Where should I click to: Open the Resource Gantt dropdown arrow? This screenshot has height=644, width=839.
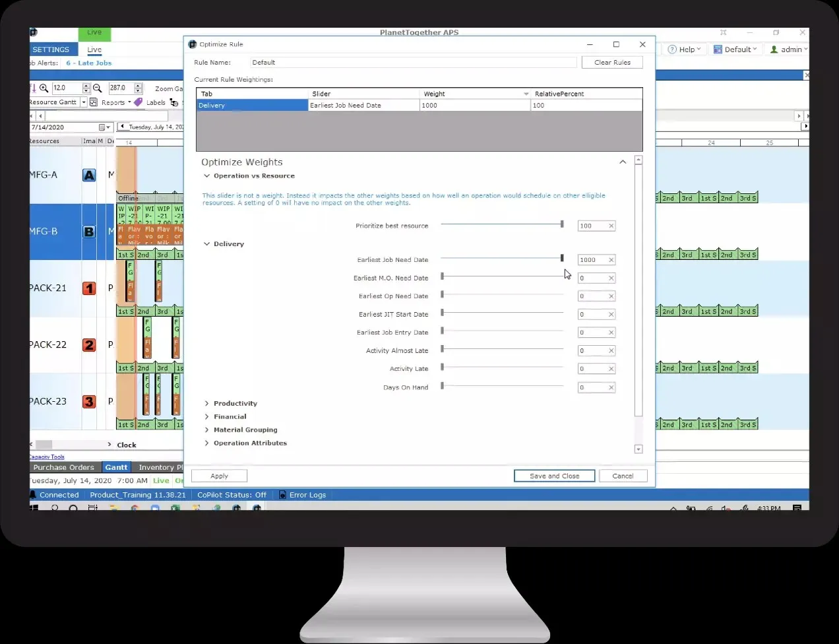click(84, 102)
